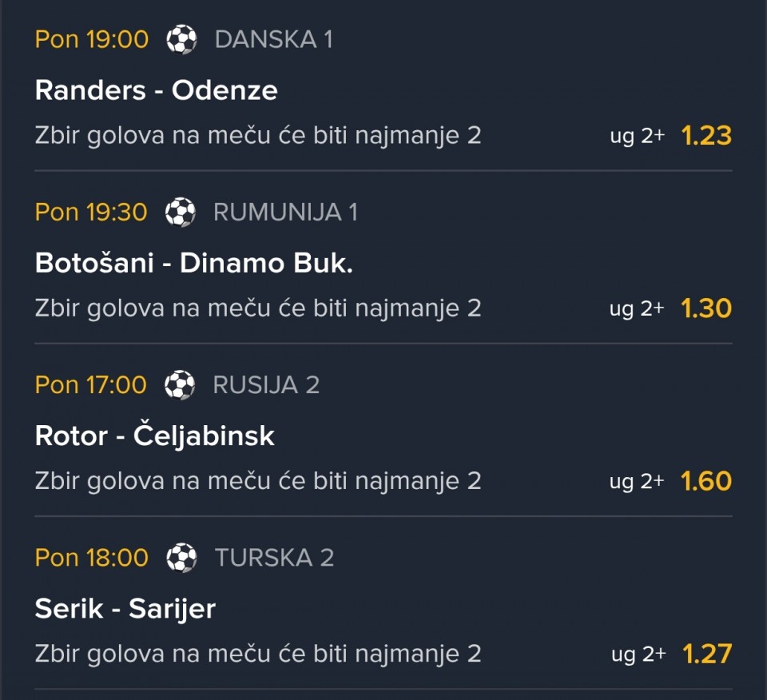Click the soccer ball icon beside RUSIJA 2

pos(180,384)
